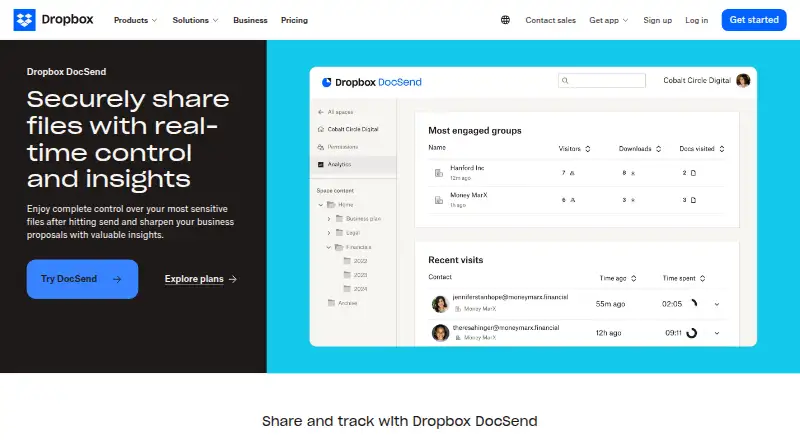Click the 12h ago time value
Viewport: 800px width, 440px height.
[x=608, y=333]
